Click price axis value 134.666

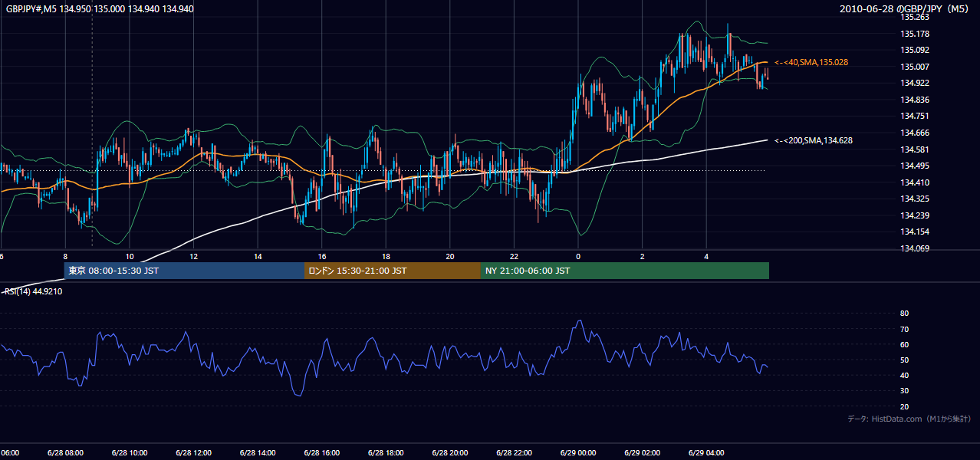click(915, 133)
